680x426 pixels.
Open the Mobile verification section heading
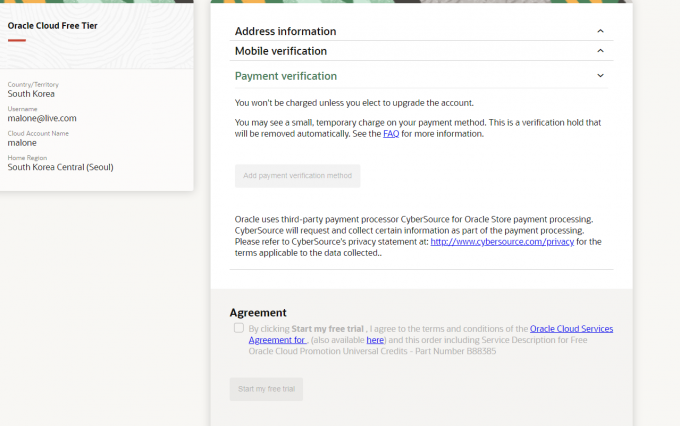(281, 51)
